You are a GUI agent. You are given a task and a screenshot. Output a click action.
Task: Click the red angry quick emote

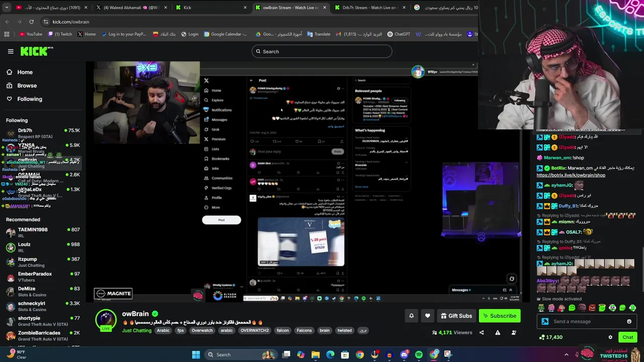tap(592, 308)
